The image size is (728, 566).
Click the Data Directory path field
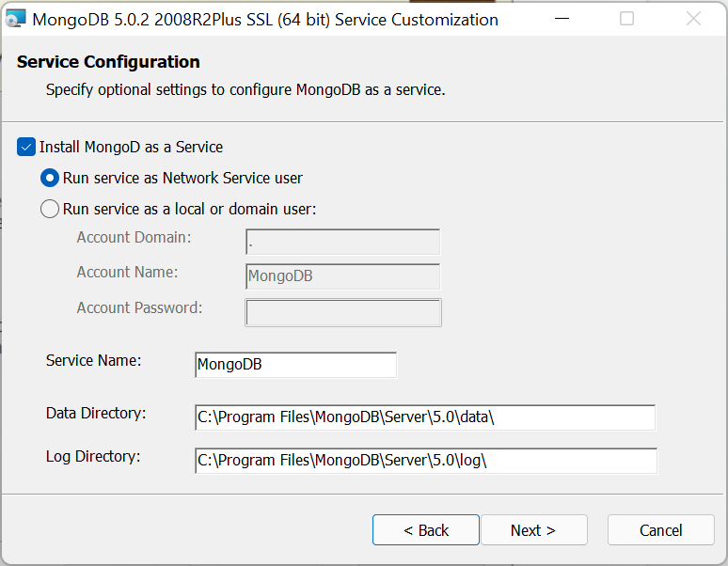point(425,417)
